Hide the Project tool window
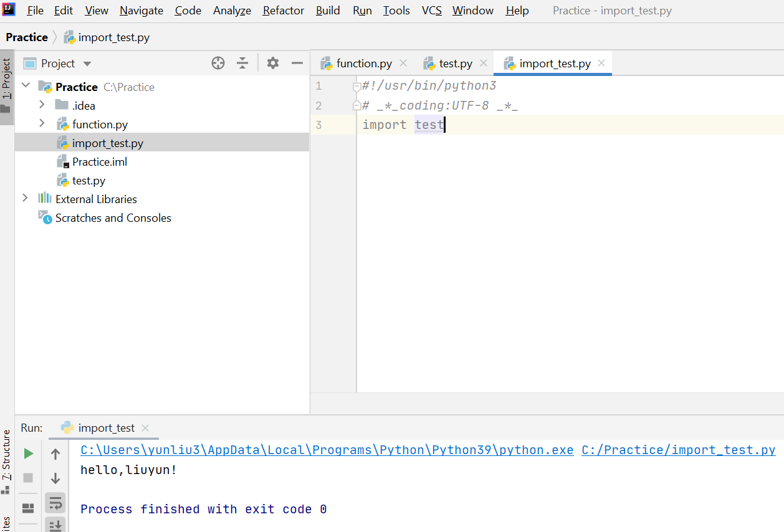Image resolution: width=784 pixels, height=532 pixels. pos(297,63)
